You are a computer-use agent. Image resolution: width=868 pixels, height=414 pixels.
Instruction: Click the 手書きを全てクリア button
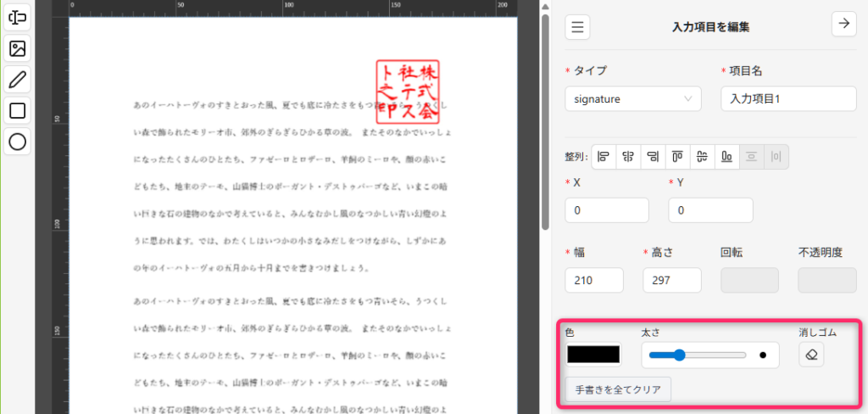point(618,389)
